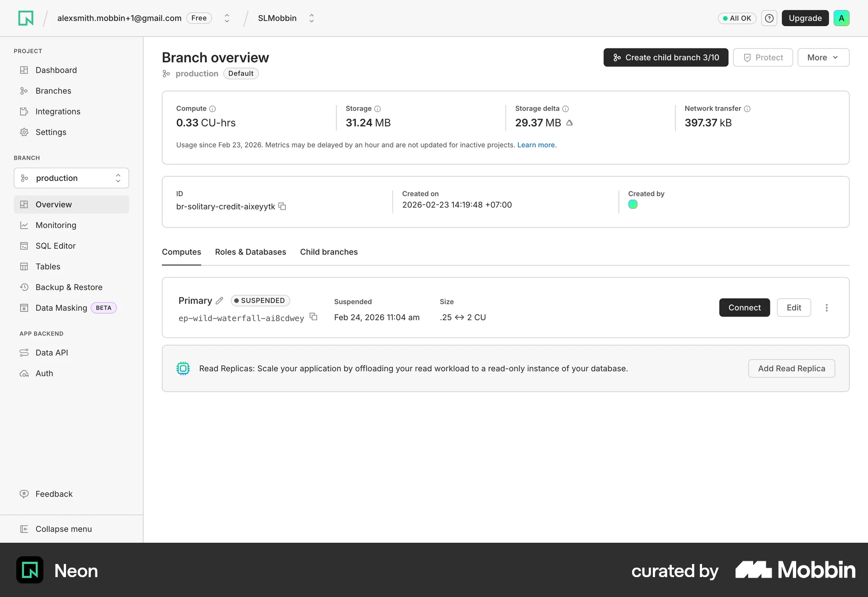
Task: Click the Protect button
Action: 763,57
